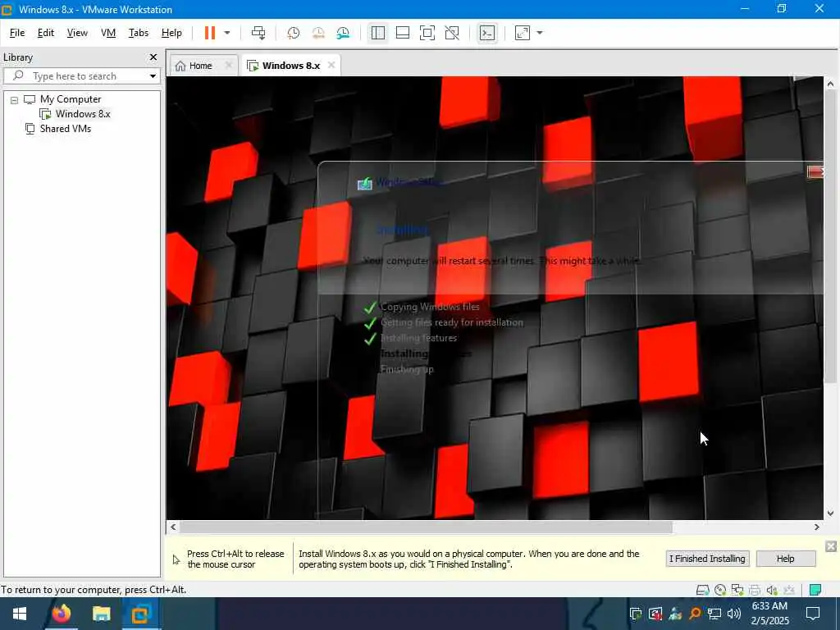Dismiss the yellow install hint bar
The image size is (840, 630).
[x=831, y=546]
